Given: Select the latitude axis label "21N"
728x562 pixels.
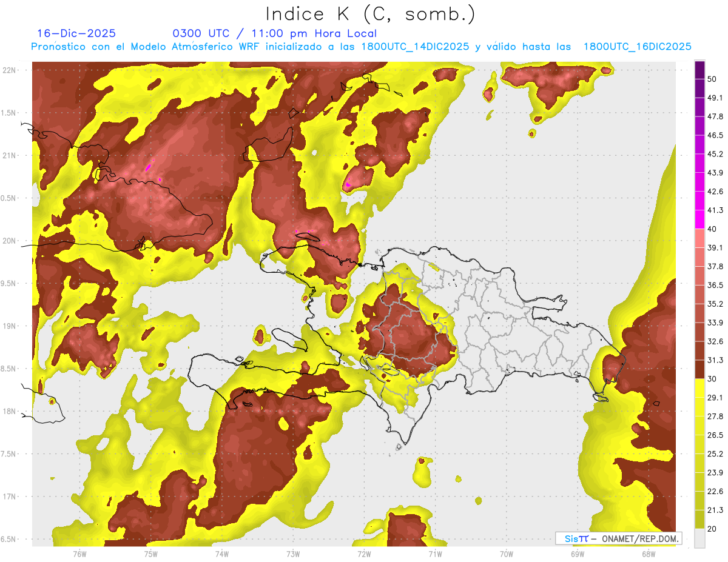Looking at the screenshot, I should (x=10, y=156).
